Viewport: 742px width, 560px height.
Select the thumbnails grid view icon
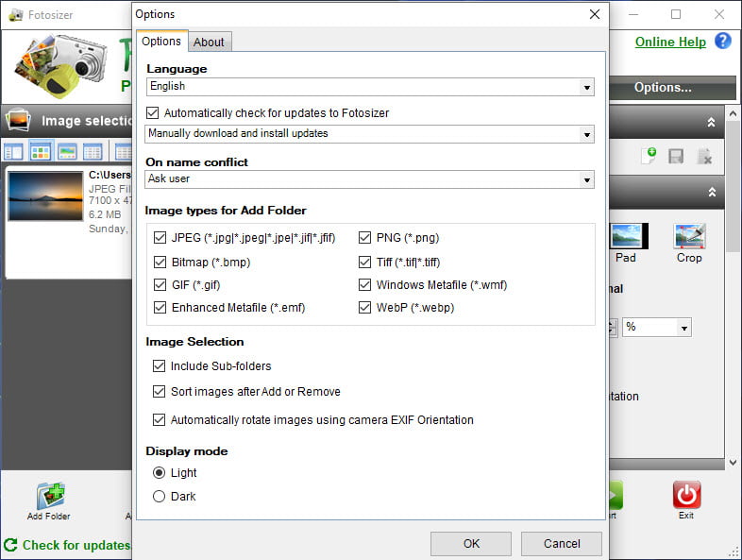tap(41, 152)
